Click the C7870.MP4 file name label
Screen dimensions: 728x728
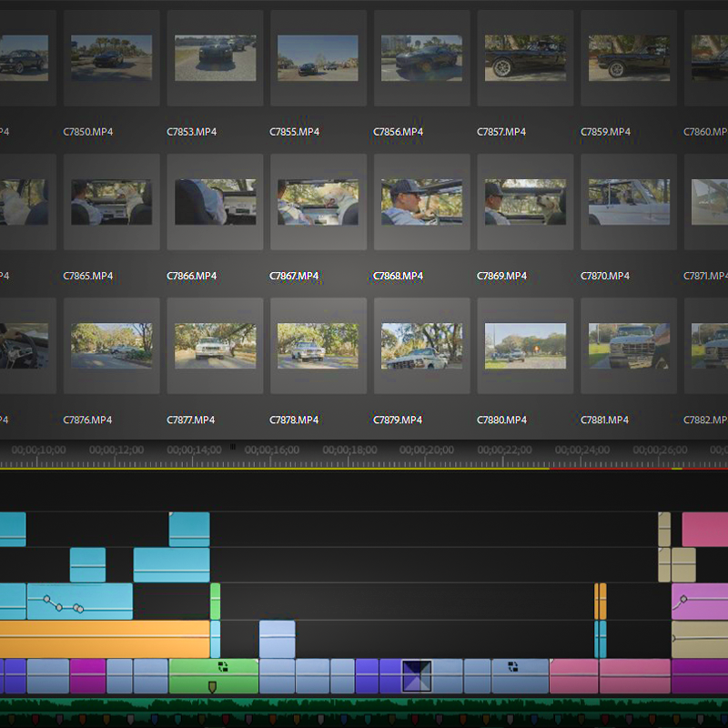point(606,276)
